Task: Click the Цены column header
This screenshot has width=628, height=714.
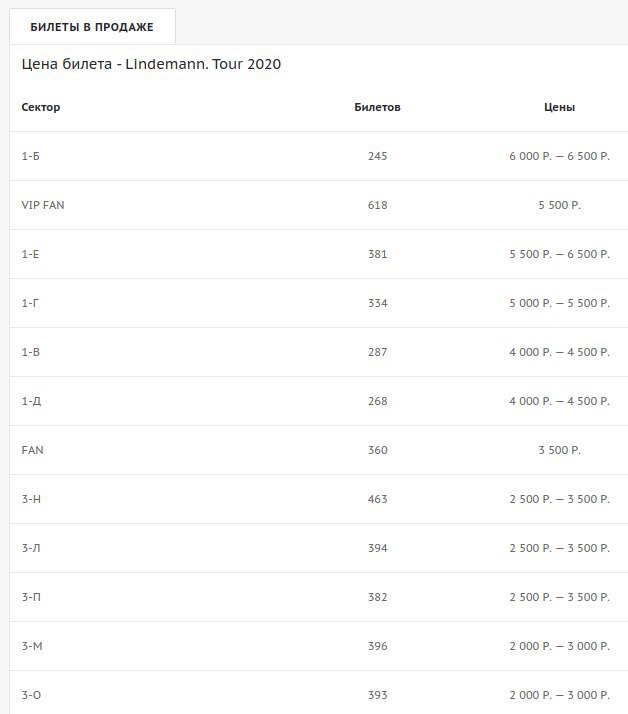Action: (x=559, y=107)
